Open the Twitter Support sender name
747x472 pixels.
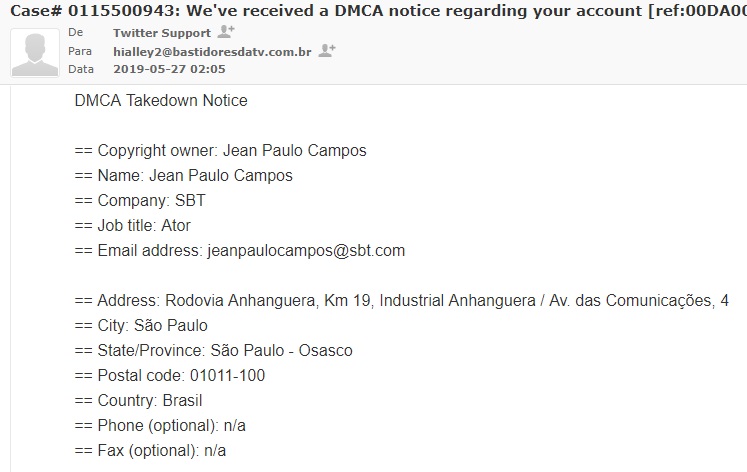pos(162,33)
